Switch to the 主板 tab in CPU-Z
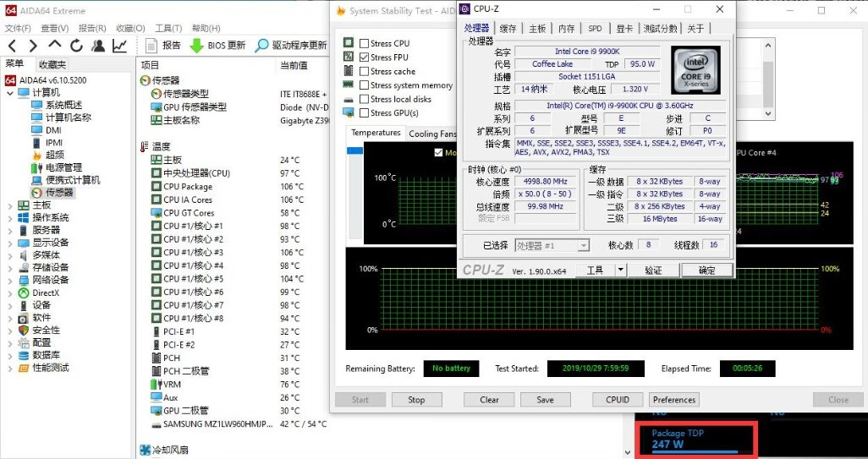This screenshot has height=459, width=868. point(537,29)
